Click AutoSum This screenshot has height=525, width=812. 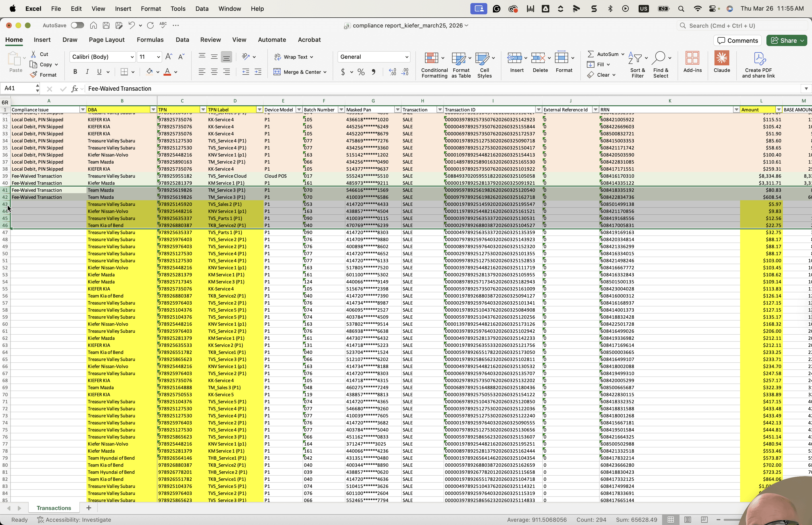[606, 54]
